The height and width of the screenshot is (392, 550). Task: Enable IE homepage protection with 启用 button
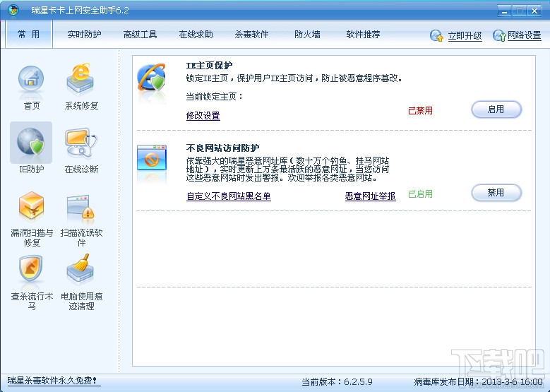coord(496,109)
